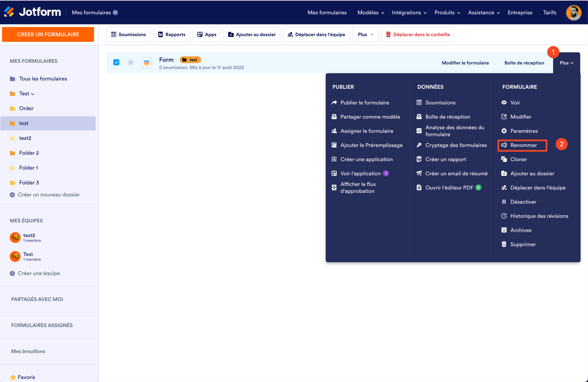The width and height of the screenshot is (588, 382).
Task: Click the Jotform logo icon
Action: point(9,12)
